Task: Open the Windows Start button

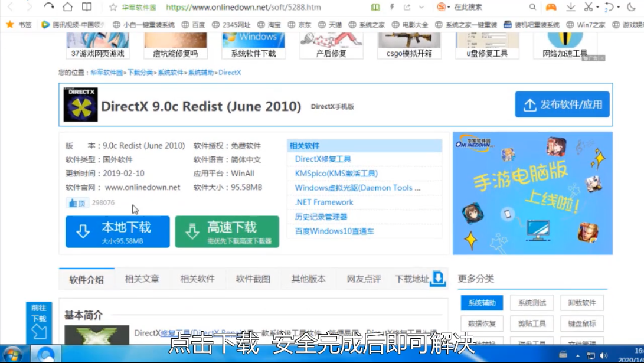Action: pyautogui.click(x=12, y=354)
